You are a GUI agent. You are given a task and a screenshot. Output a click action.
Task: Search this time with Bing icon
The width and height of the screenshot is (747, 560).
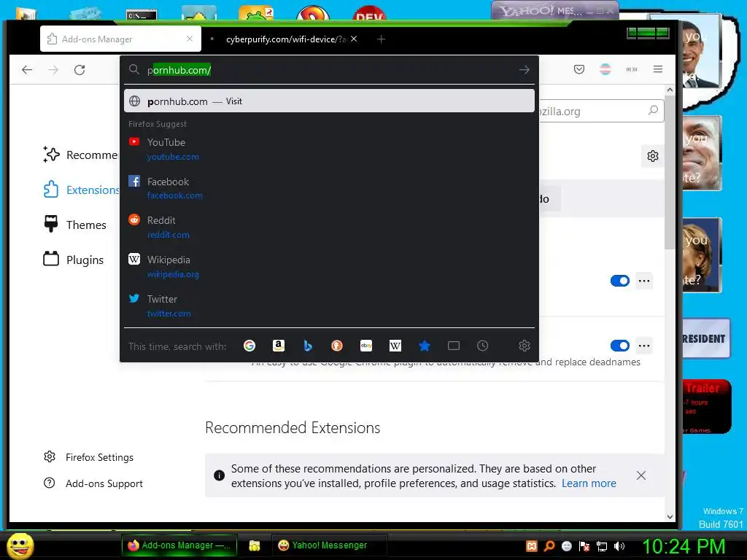pos(308,346)
